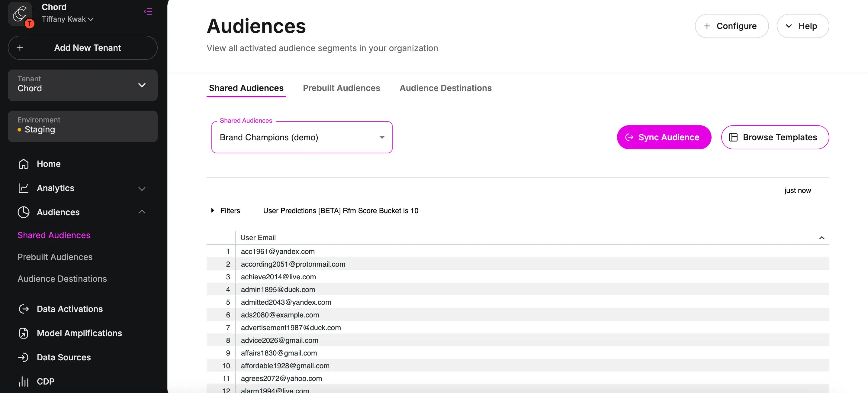868x393 pixels.
Task: Open the Home page icon
Action: (23, 164)
